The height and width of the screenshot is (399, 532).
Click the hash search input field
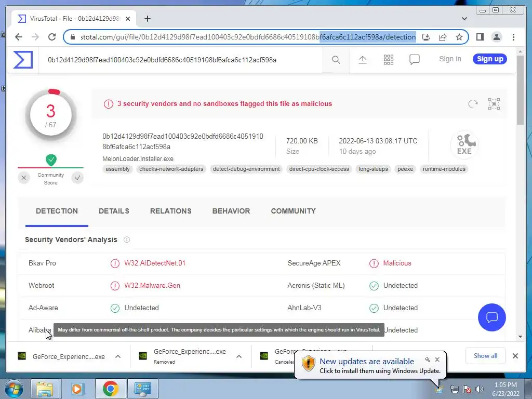pyautogui.click(x=181, y=60)
